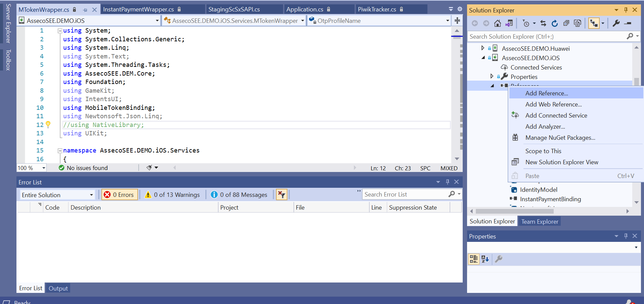Open property pages wrench in Properties panel
The height and width of the screenshot is (304, 644).
pos(499,259)
